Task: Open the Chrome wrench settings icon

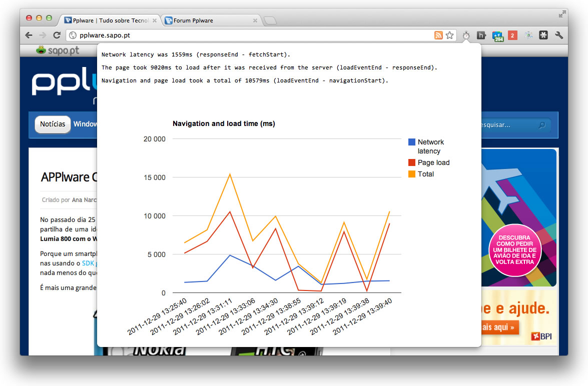Action: 559,35
